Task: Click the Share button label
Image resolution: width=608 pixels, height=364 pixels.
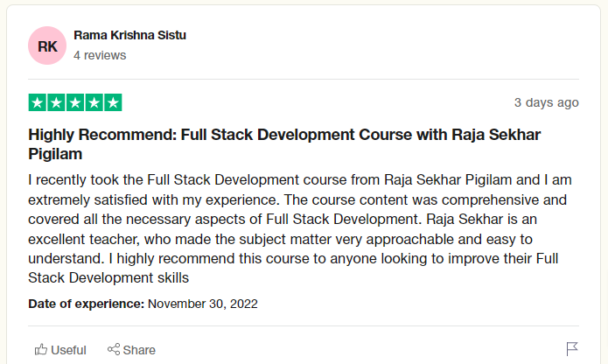Action: pos(139,350)
